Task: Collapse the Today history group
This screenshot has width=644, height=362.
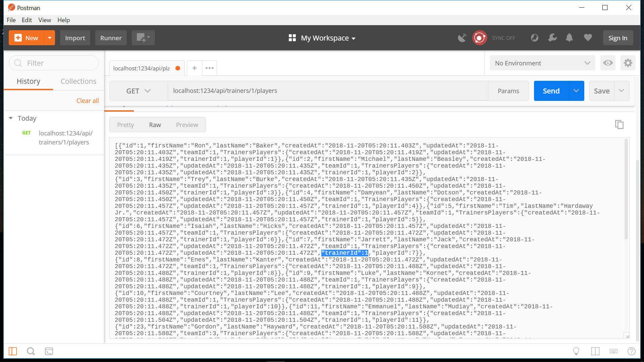Action: coord(11,118)
